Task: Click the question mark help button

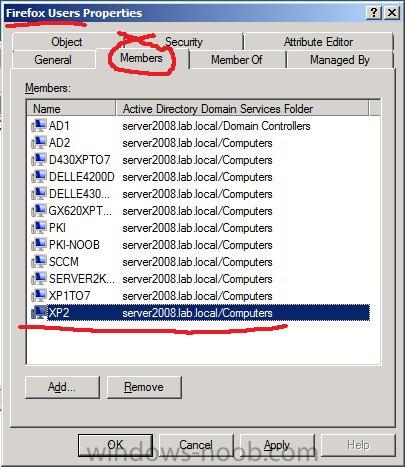Action: coord(374,13)
